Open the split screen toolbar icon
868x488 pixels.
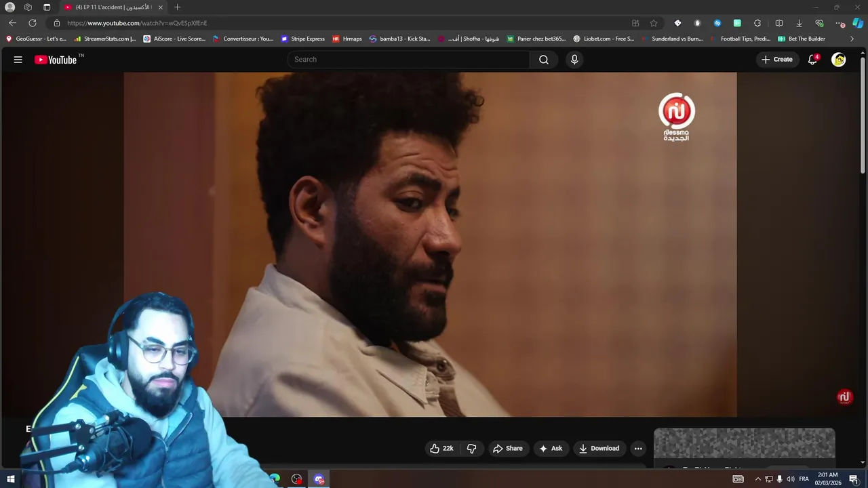[x=778, y=22]
